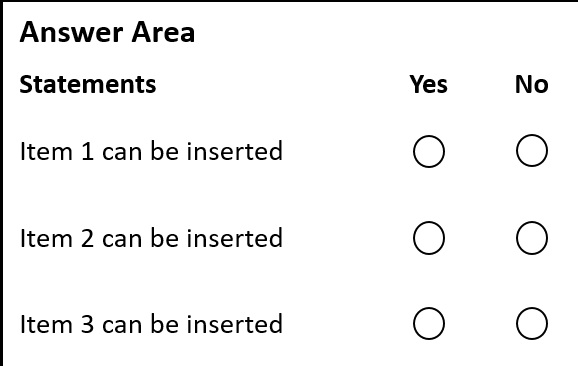Screen dimensions: 578x366
Task: Mark No for Item 3 can be inserted
Action: pos(532,324)
